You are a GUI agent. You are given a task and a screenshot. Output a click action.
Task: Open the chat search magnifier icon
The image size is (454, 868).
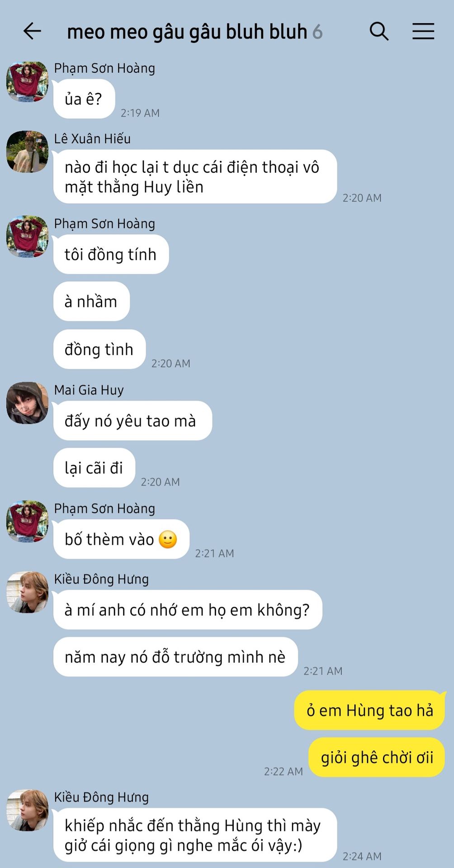pos(379,31)
